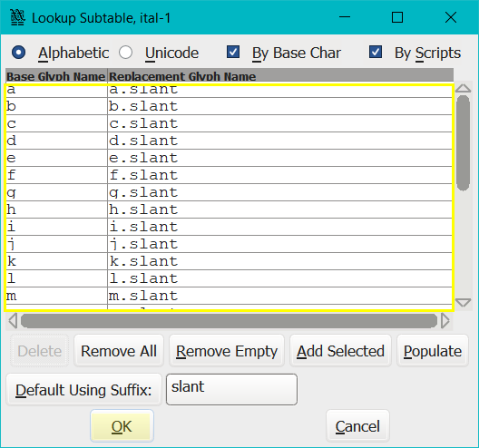
Task: Click the Default Using Suffix button
Action: click(83, 390)
